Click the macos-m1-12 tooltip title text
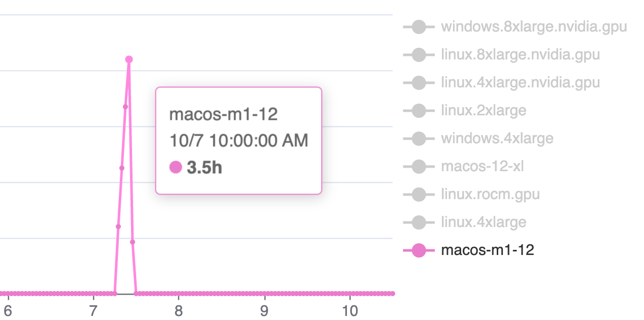This screenshot has height=320, width=644. (x=223, y=114)
